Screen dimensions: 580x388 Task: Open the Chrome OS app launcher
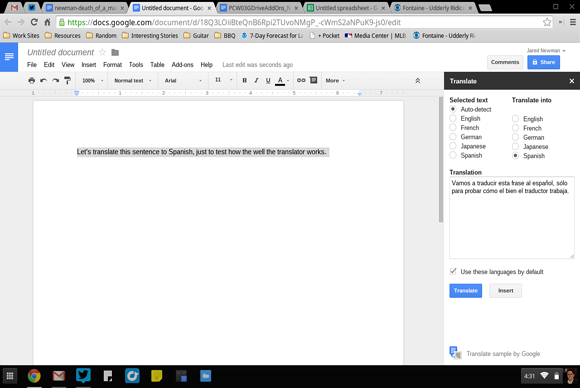[10, 376]
